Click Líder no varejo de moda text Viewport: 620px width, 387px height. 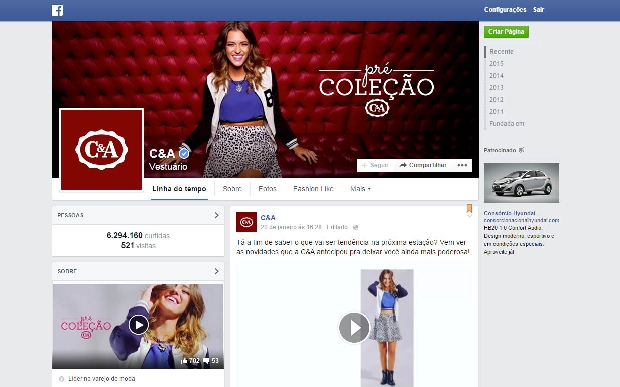[x=102, y=379]
